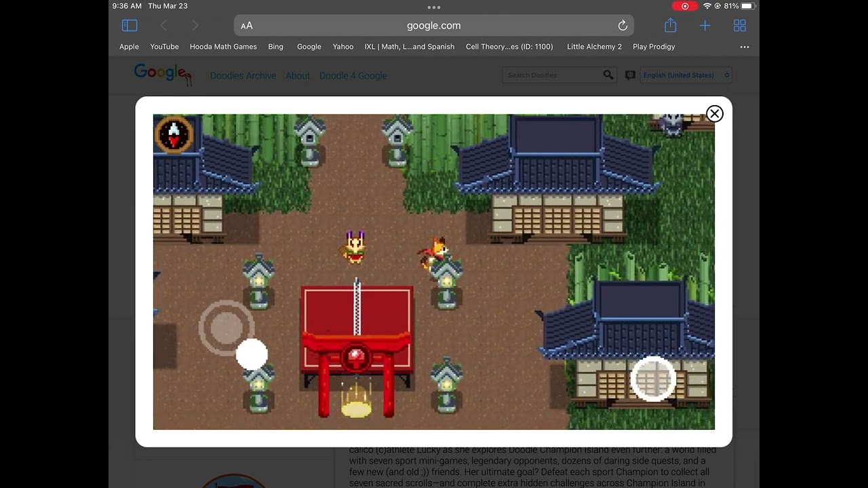Open the About menu item

tap(298, 76)
